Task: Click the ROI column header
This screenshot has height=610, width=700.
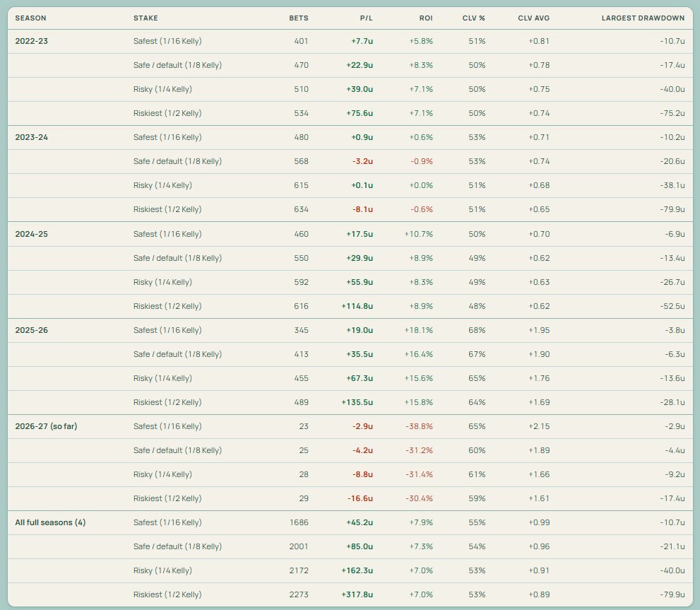Action: [426, 18]
